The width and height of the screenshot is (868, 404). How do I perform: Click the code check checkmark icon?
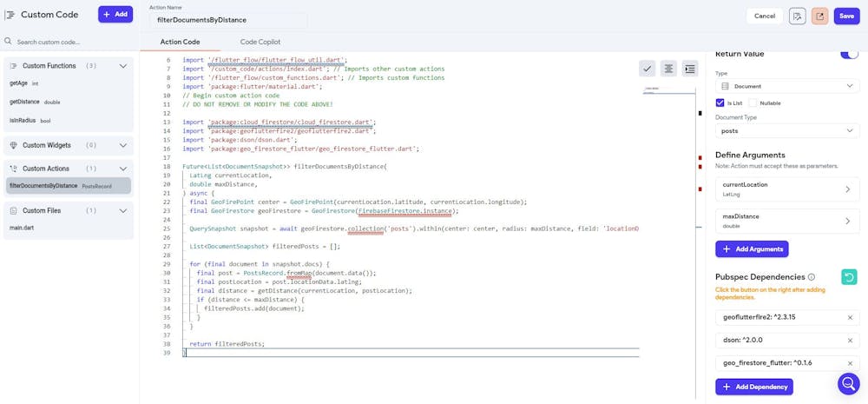pyautogui.click(x=648, y=69)
